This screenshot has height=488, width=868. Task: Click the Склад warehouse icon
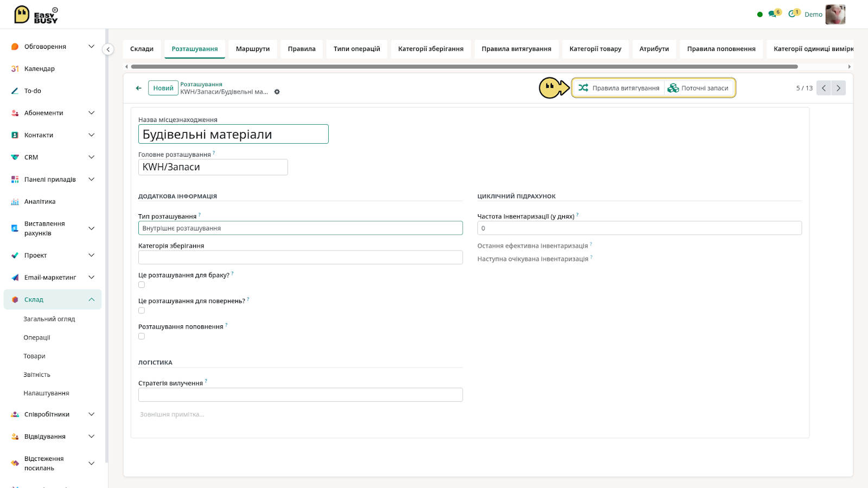15,300
